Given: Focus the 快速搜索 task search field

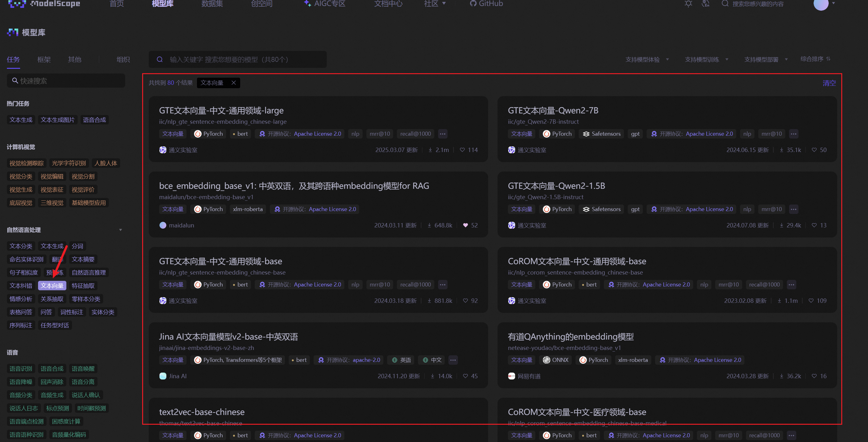Looking at the screenshot, I should [66, 81].
